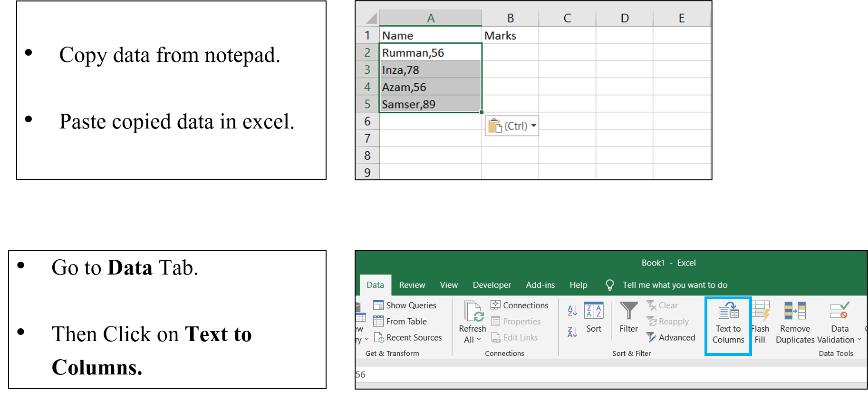Click the Reapply filter command
Image resolution: width=868 pixels, height=403 pixels.
click(x=667, y=322)
